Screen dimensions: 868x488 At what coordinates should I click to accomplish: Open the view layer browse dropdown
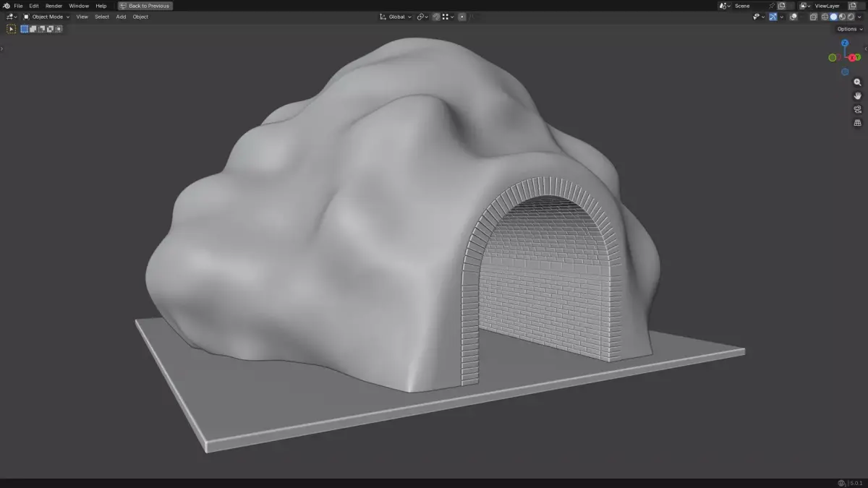[805, 6]
